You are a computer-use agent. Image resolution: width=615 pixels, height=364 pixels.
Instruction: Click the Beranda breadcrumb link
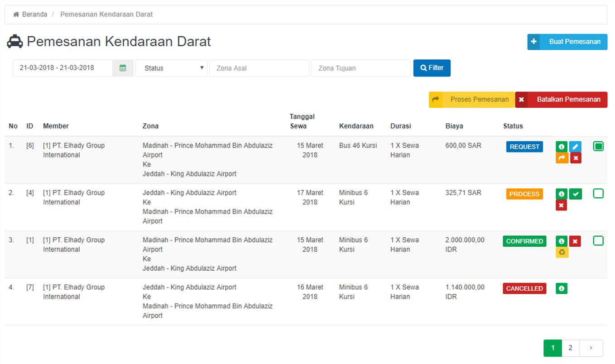tap(34, 14)
